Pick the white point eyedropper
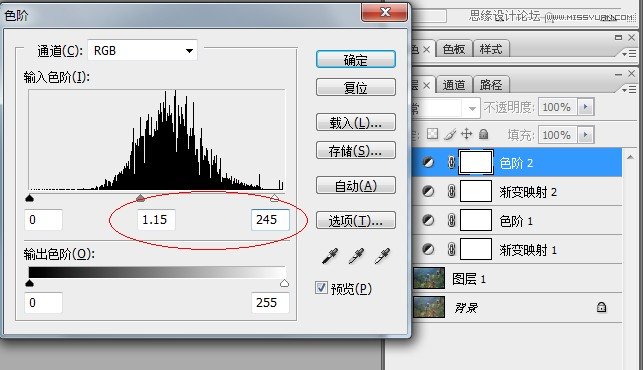Viewport: 643px width, 370px height. (382, 256)
